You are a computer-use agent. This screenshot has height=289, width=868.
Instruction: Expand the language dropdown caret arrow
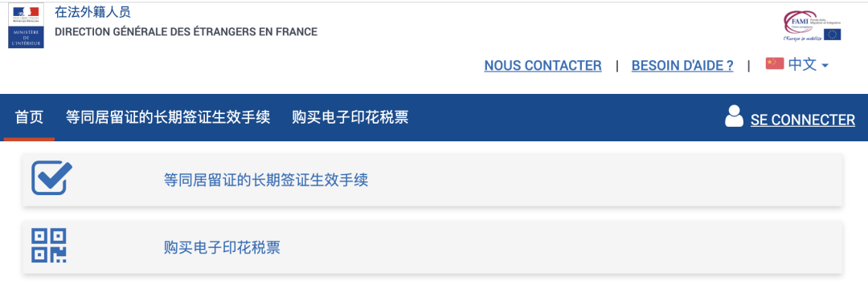tap(825, 66)
